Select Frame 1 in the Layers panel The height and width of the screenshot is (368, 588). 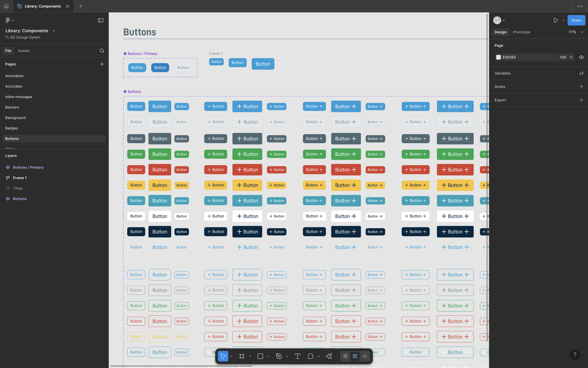coord(20,178)
